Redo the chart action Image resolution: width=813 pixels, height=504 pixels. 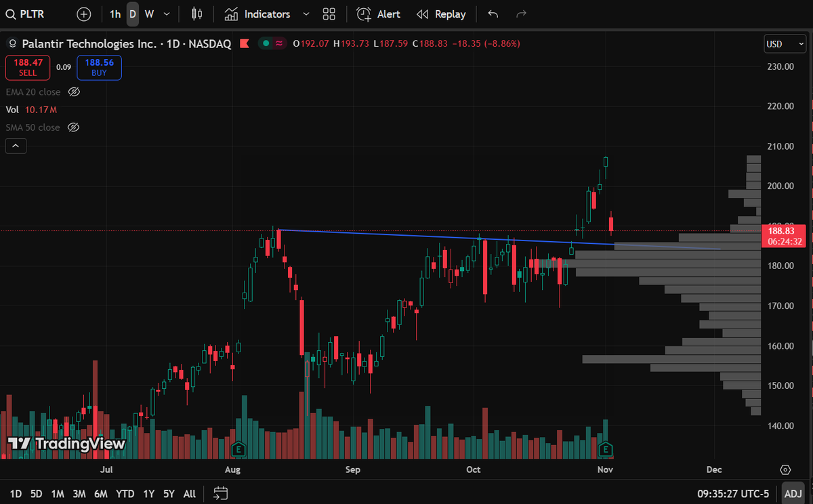click(x=521, y=14)
